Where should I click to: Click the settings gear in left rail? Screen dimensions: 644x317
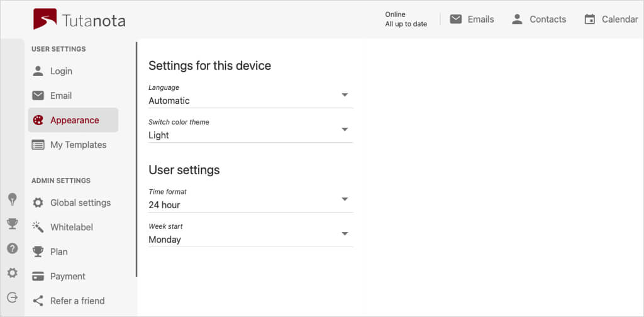coord(12,273)
